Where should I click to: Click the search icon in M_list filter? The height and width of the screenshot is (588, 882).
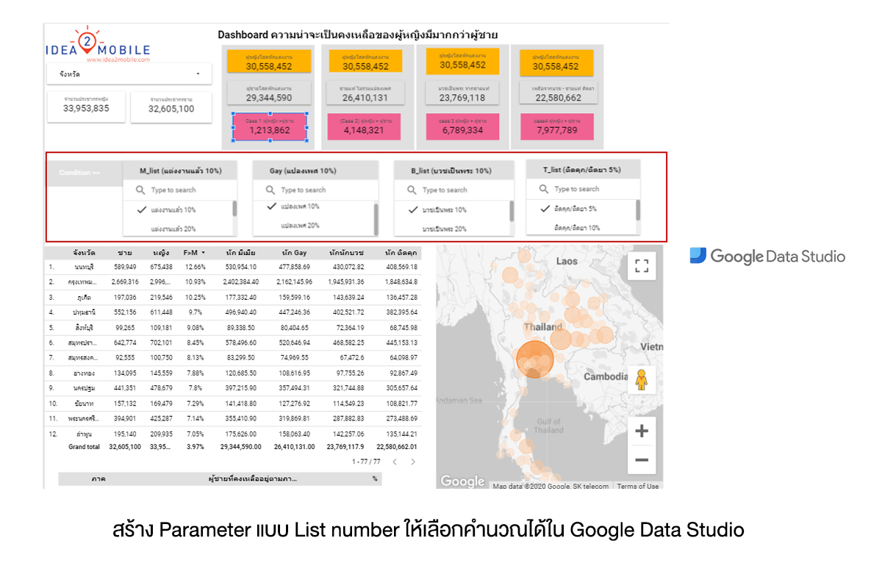141,190
